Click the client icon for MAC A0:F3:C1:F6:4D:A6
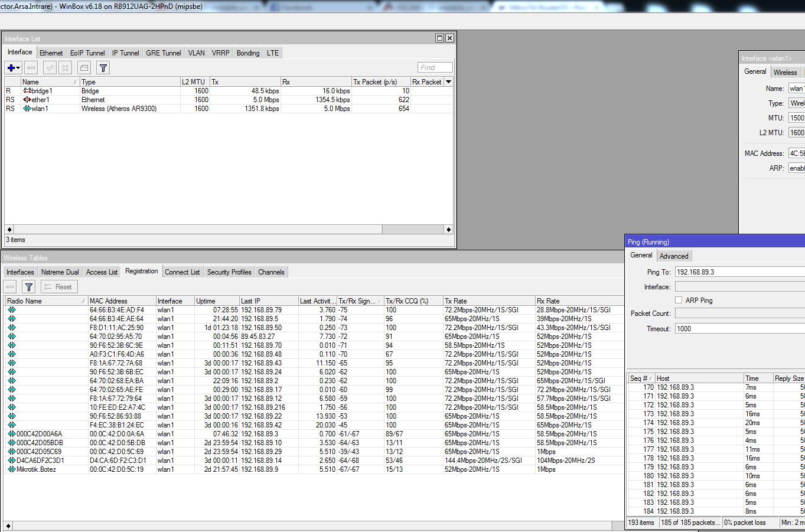 click(x=12, y=354)
